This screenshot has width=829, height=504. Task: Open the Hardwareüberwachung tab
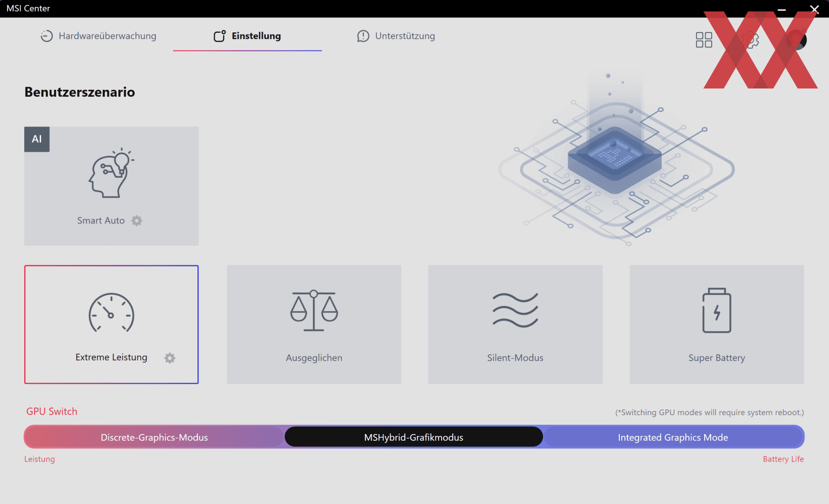(98, 36)
